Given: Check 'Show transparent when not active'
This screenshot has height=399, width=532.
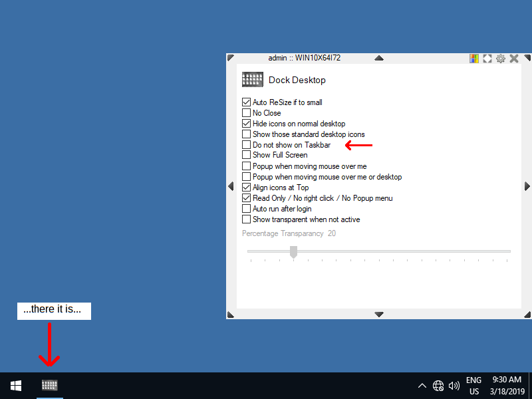Looking at the screenshot, I should pos(247,219).
